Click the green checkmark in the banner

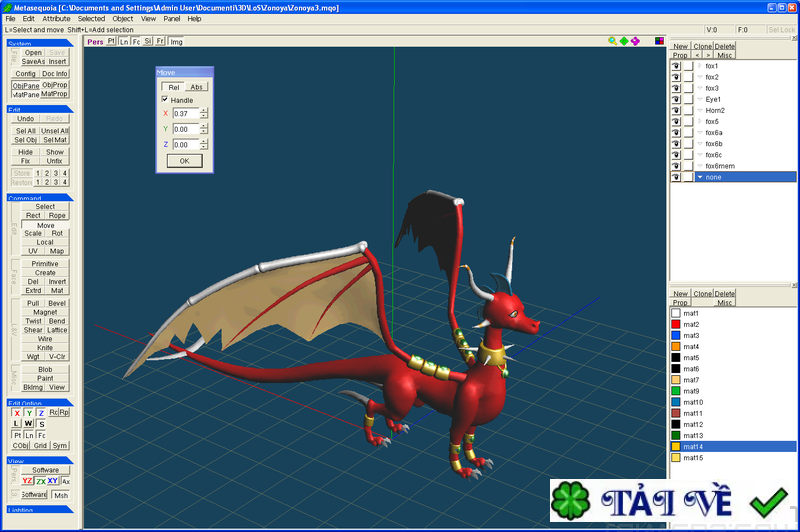point(769,503)
